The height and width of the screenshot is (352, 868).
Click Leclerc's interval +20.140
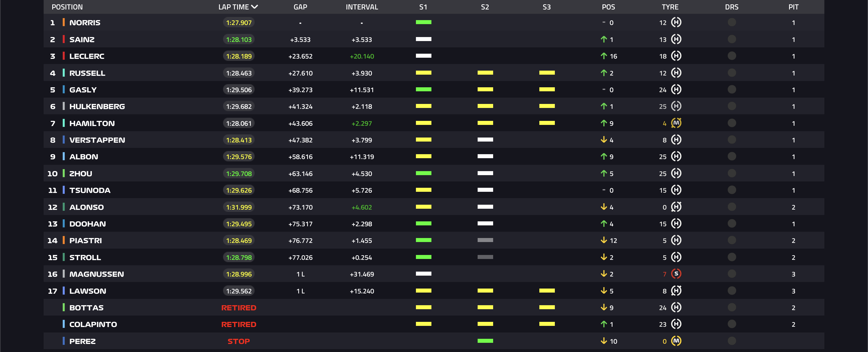(x=362, y=56)
